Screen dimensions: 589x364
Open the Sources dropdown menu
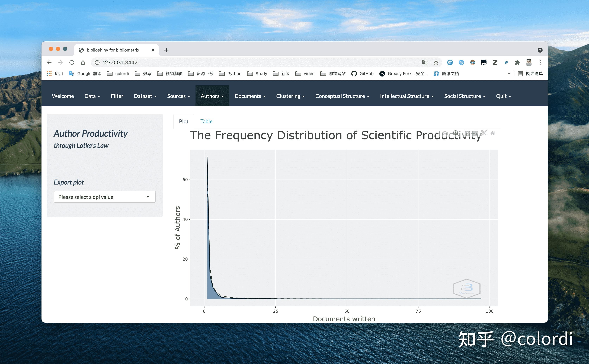[179, 96]
